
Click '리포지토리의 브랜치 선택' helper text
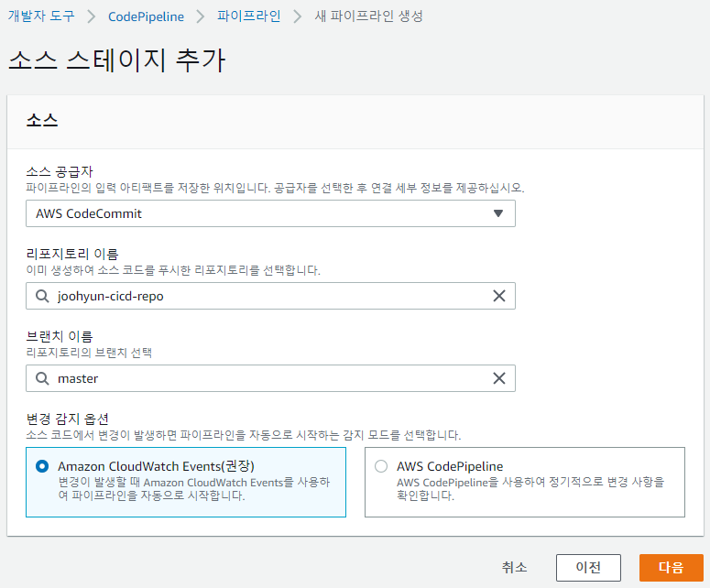pos(89,353)
